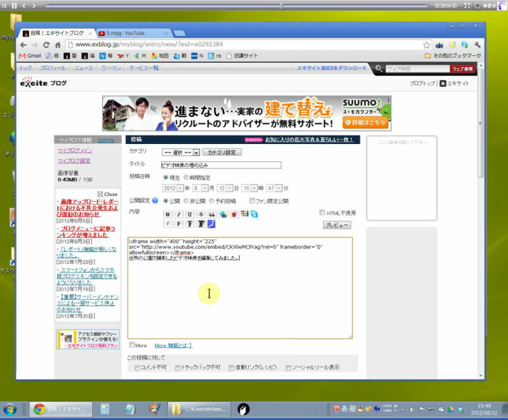Screen dimensions: 508x420
Task: Select the 現在 posting time radio
Action: [166, 177]
